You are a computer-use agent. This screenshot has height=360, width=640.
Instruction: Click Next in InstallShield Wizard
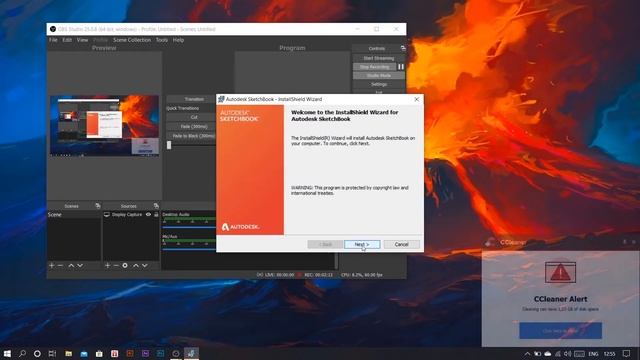[x=362, y=244]
